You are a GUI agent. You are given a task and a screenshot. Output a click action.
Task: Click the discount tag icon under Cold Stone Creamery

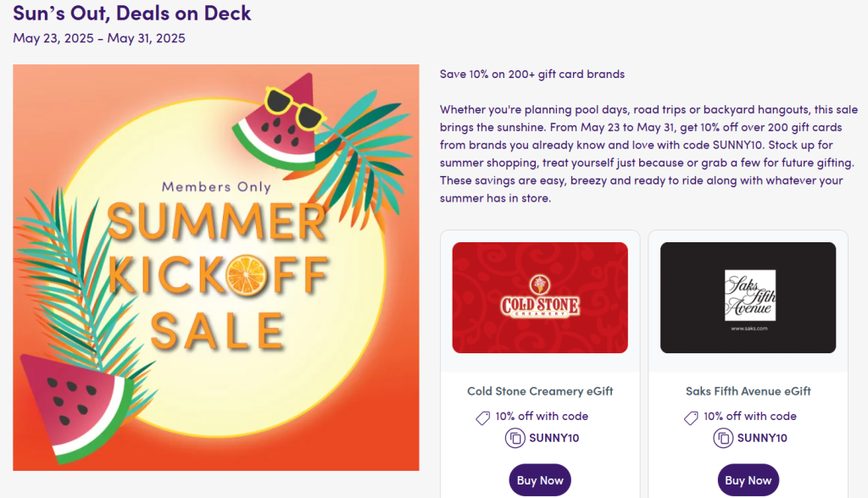(483, 417)
